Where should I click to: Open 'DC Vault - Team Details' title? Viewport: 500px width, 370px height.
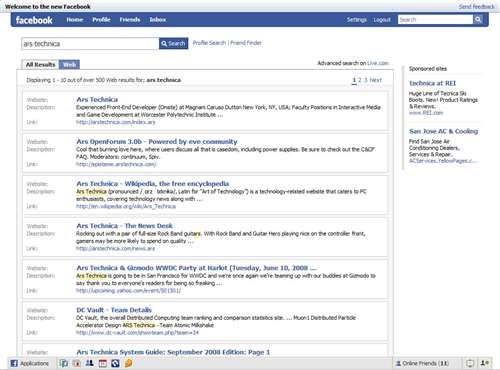pyautogui.click(x=114, y=310)
